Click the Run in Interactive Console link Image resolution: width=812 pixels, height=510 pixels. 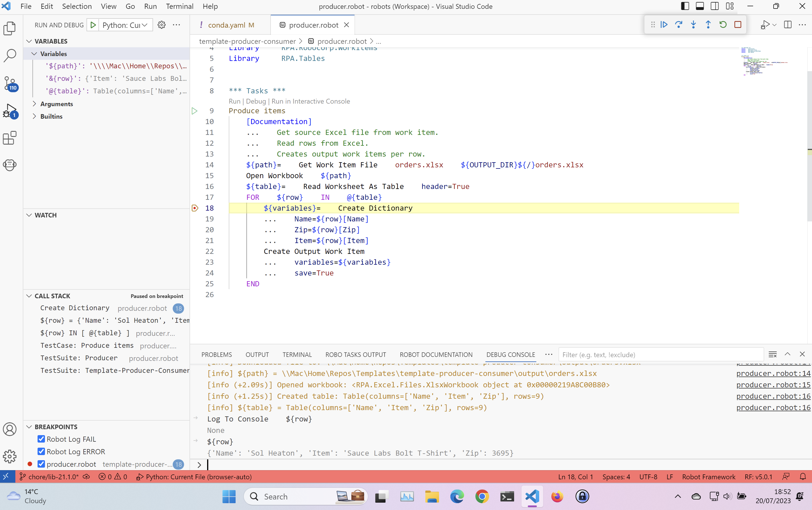(x=311, y=101)
